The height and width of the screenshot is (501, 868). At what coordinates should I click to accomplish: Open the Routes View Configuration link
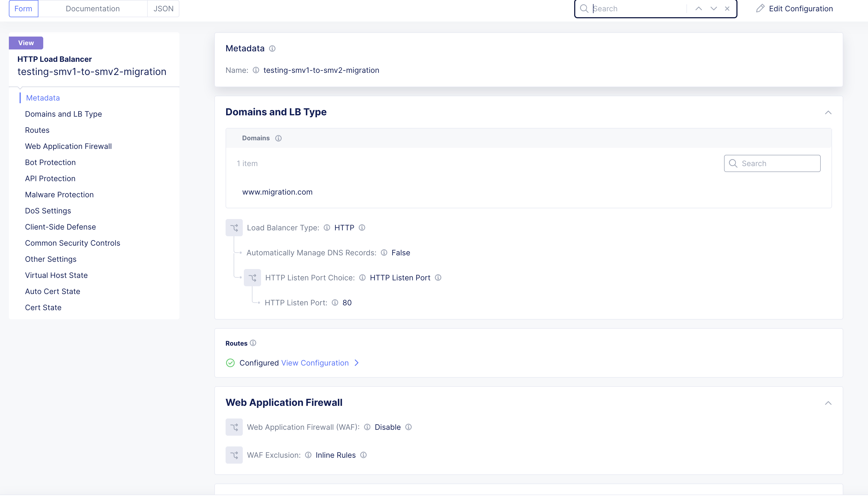pos(314,363)
